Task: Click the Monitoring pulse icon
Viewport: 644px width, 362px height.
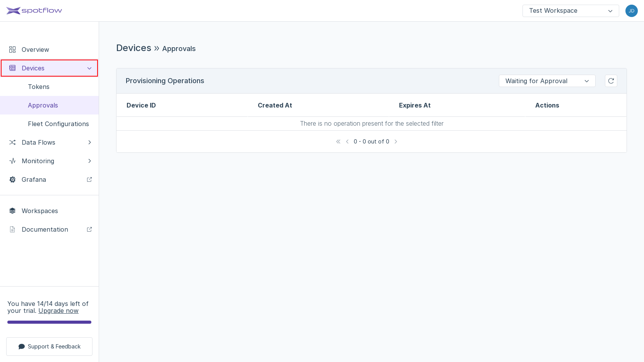Action: pos(12,161)
